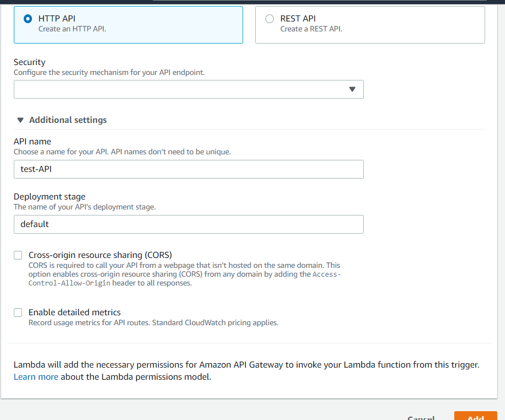Click the Cross-origin resource sharing label
Viewport: 505px width, 420px height.
tap(100, 255)
